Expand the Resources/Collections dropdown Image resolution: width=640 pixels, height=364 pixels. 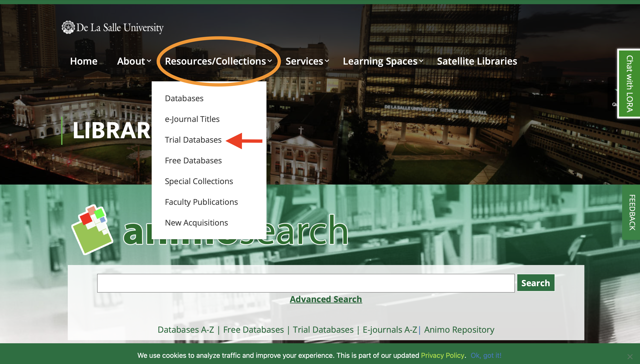click(x=218, y=61)
